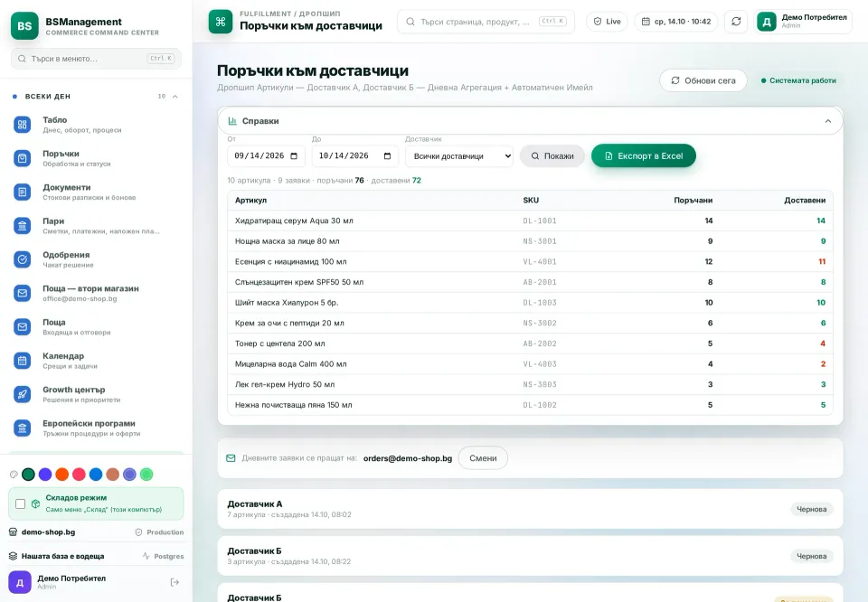
Task: Click Експорт в Excel button
Action: point(643,156)
